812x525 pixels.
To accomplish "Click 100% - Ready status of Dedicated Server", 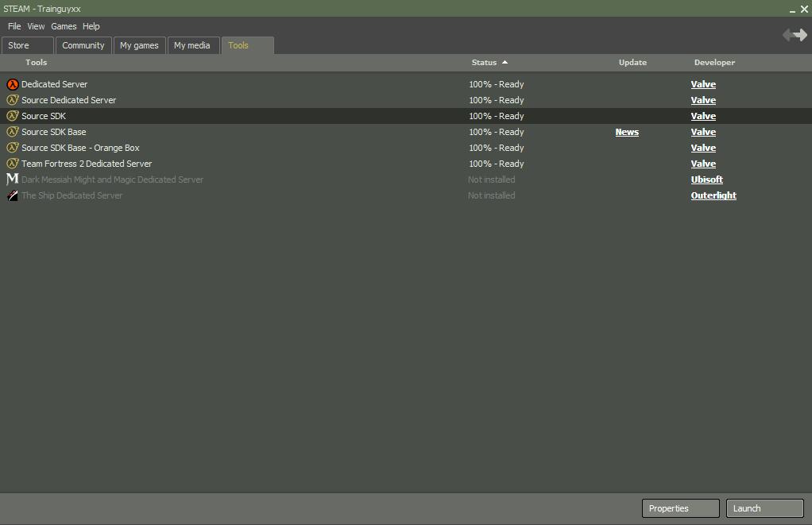I will [497, 84].
